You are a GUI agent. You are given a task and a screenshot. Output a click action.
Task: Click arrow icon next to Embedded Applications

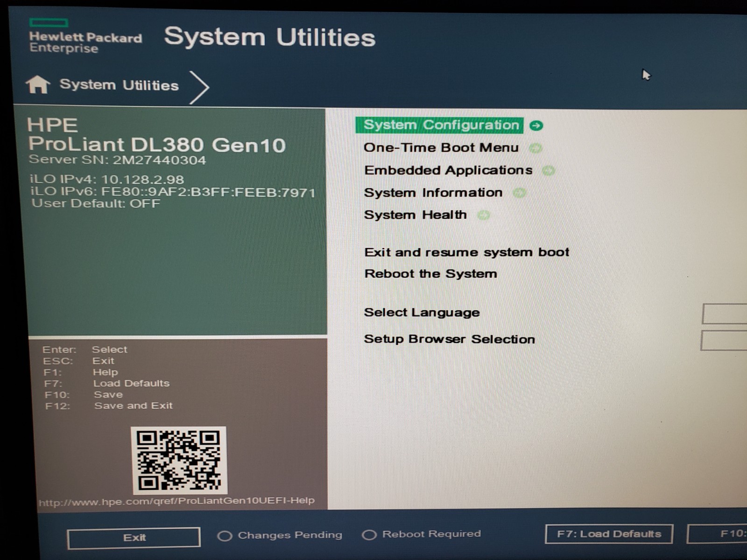(x=549, y=171)
